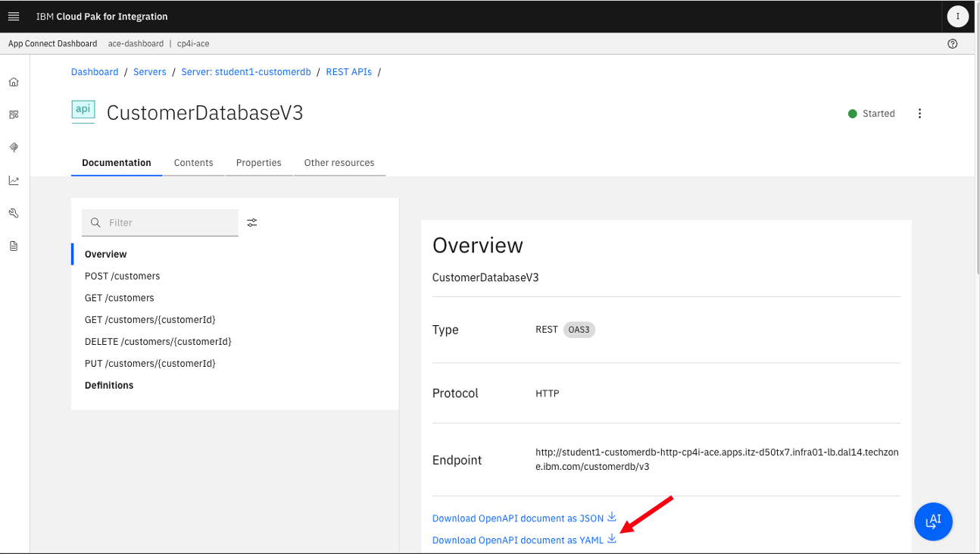The width and height of the screenshot is (980, 554).
Task: Download OpenAPI document as YAML
Action: tap(525, 540)
